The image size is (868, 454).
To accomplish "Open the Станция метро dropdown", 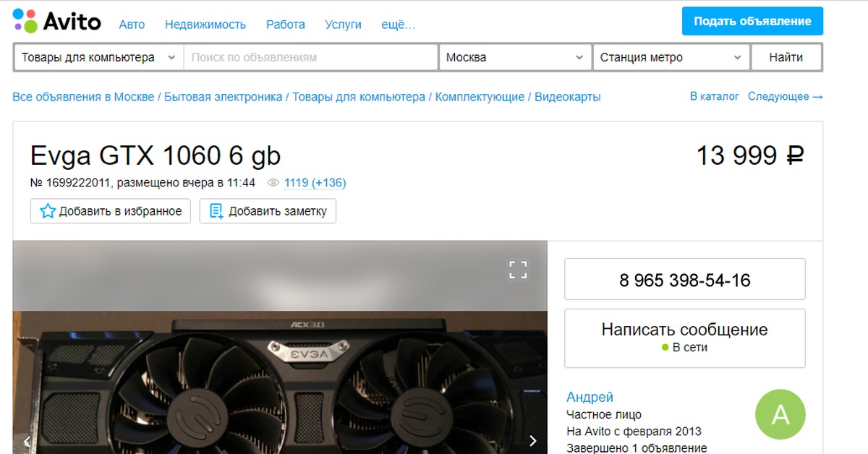I will 671,58.
